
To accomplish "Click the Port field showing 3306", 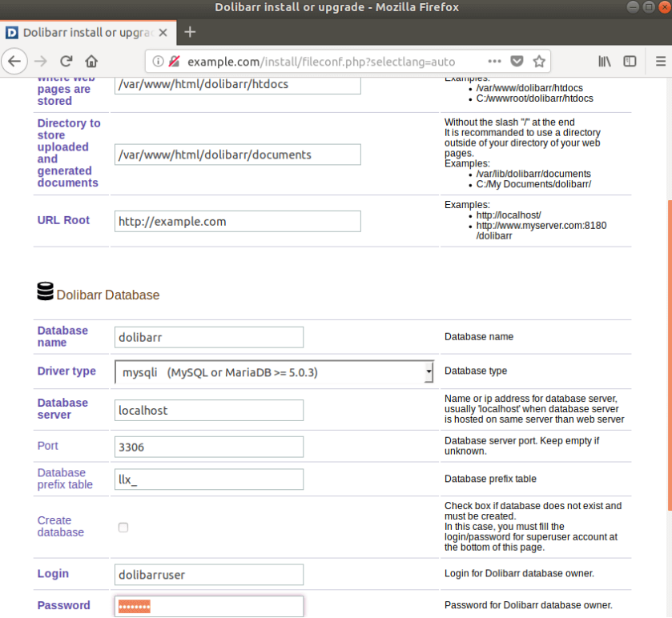I will (208, 447).
